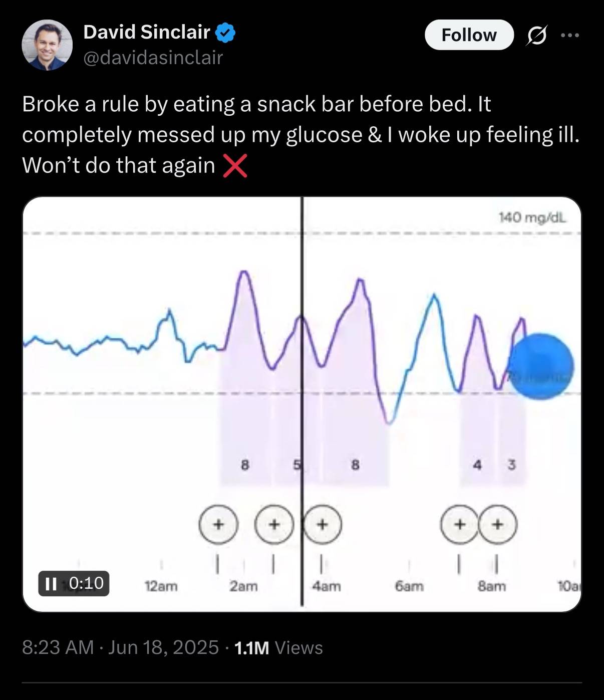
Task: Open the three-dot more options menu
Action: pos(570,35)
